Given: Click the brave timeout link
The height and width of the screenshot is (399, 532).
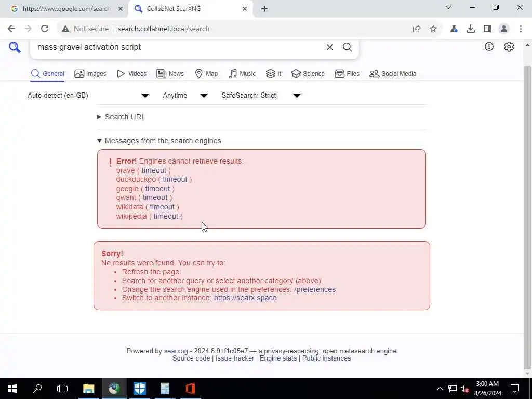Looking at the screenshot, I should pyautogui.click(x=154, y=170).
